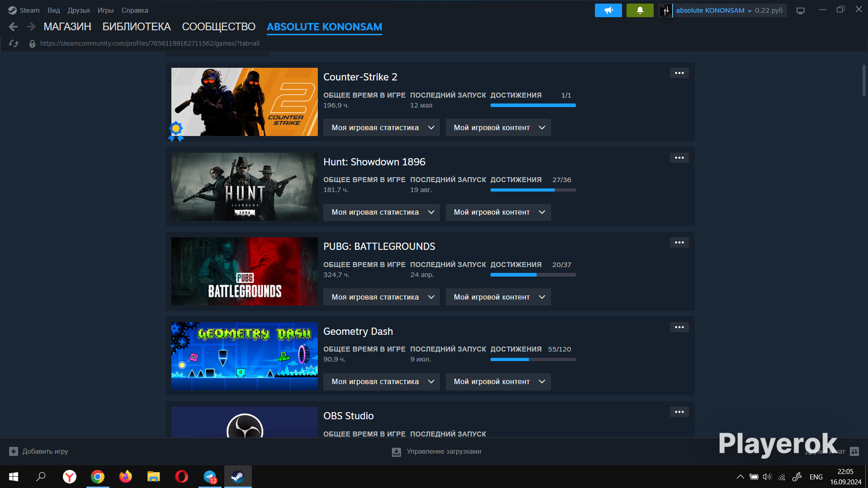The width and height of the screenshot is (868, 488).
Task: Click the Steam logo menu
Action: (x=12, y=10)
